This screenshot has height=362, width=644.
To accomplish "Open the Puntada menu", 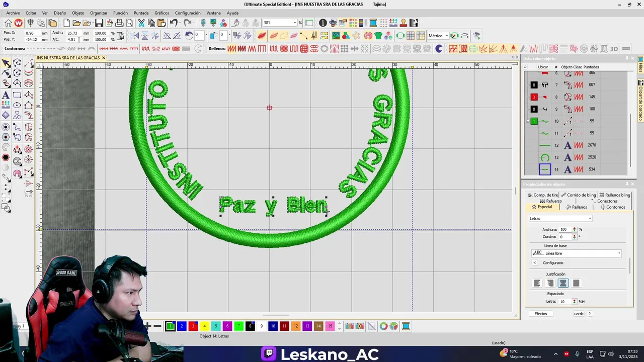I will coord(141,13).
